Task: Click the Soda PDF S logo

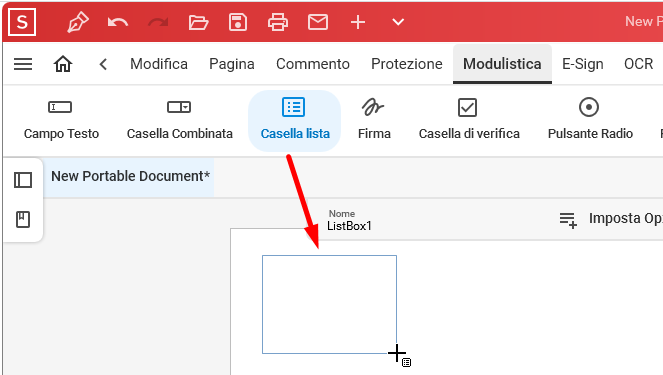Action: (x=22, y=22)
